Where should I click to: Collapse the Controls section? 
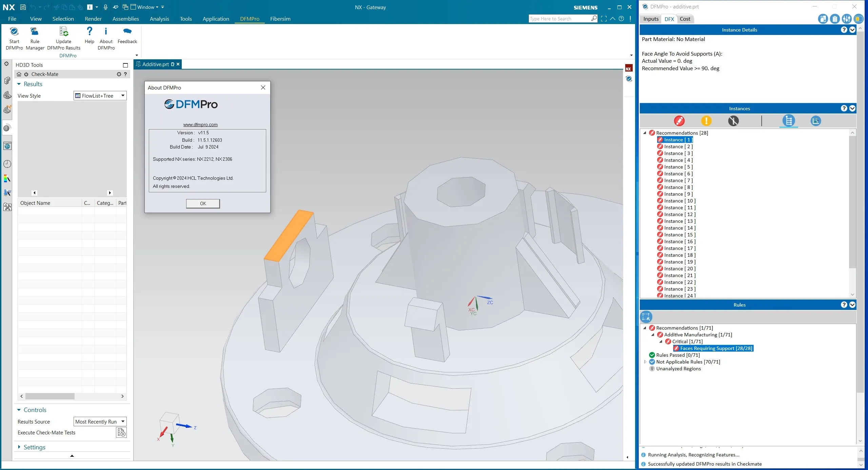[x=19, y=410]
